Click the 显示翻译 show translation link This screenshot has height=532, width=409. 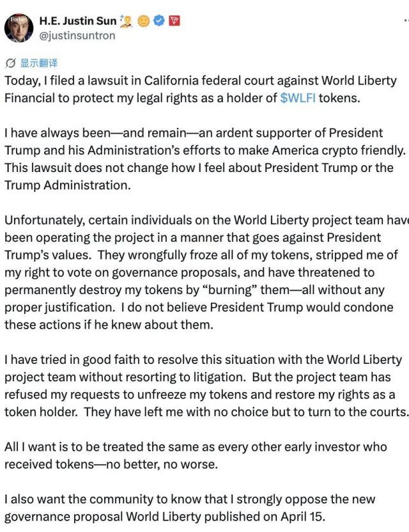pyautogui.click(x=39, y=63)
